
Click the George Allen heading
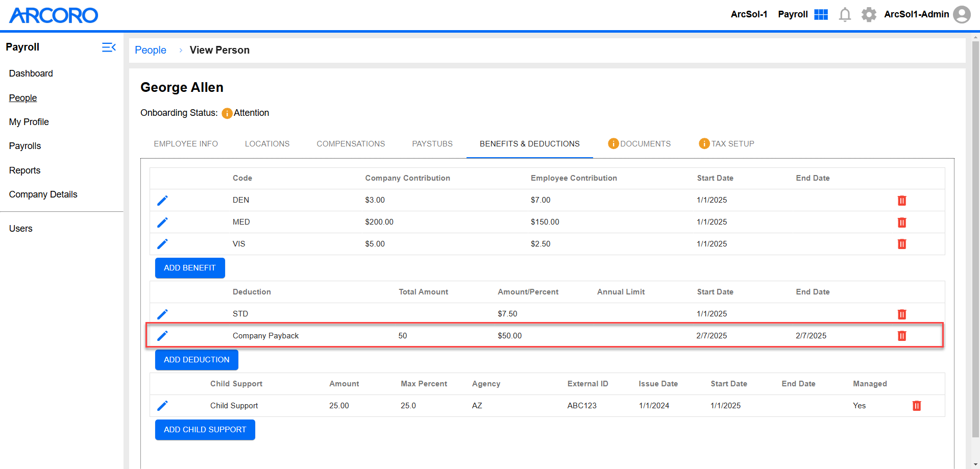182,87
